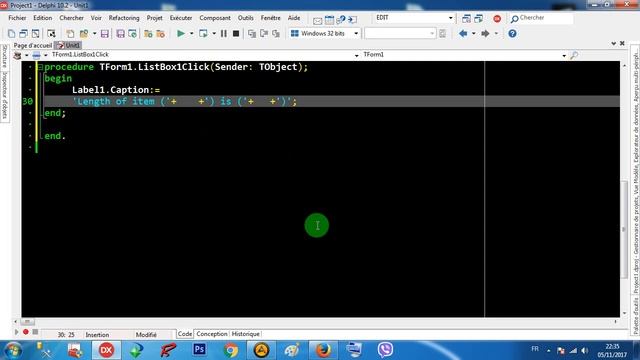Click the macro record red dot button
Screen dimensions: 640x360
click(26, 332)
